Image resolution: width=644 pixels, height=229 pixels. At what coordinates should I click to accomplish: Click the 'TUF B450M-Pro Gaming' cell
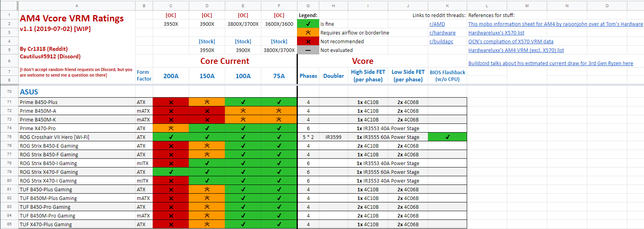(x=77, y=216)
